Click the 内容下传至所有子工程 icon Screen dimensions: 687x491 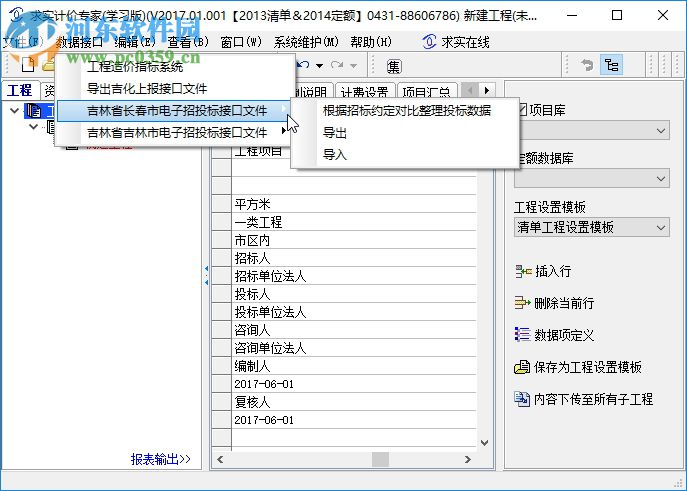[x=522, y=399]
